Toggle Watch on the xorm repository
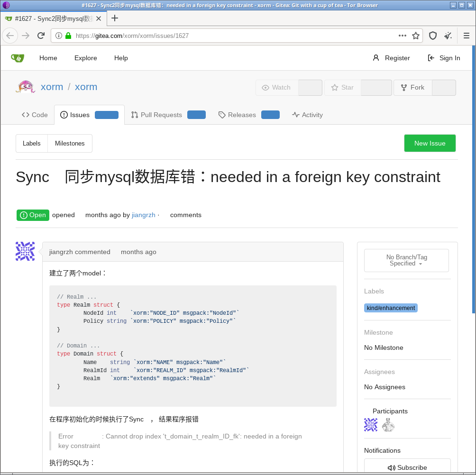Screen dimensions: 476x475 pos(277,88)
